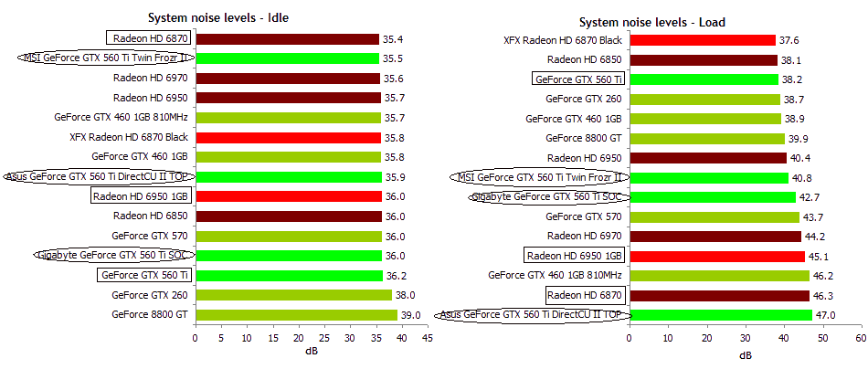Screen dimensions: 868x369
Task: Select the 43.7 value in Load chart
Action: click(812, 217)
